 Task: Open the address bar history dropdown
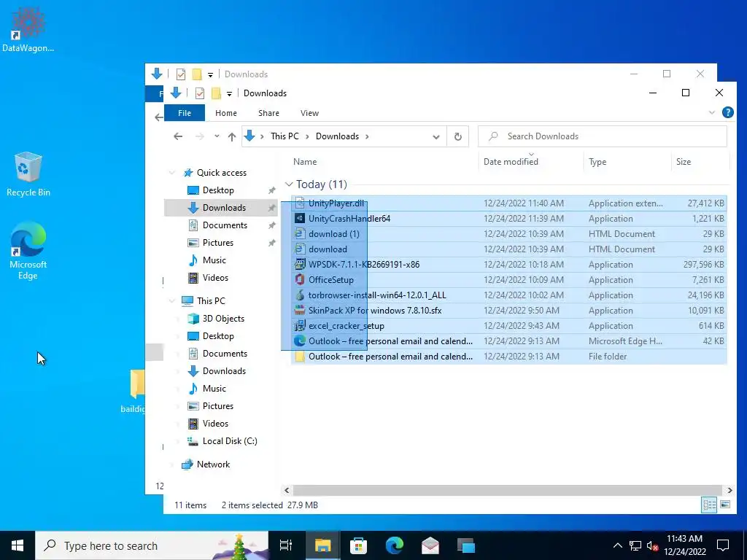[x=436, y=136]
